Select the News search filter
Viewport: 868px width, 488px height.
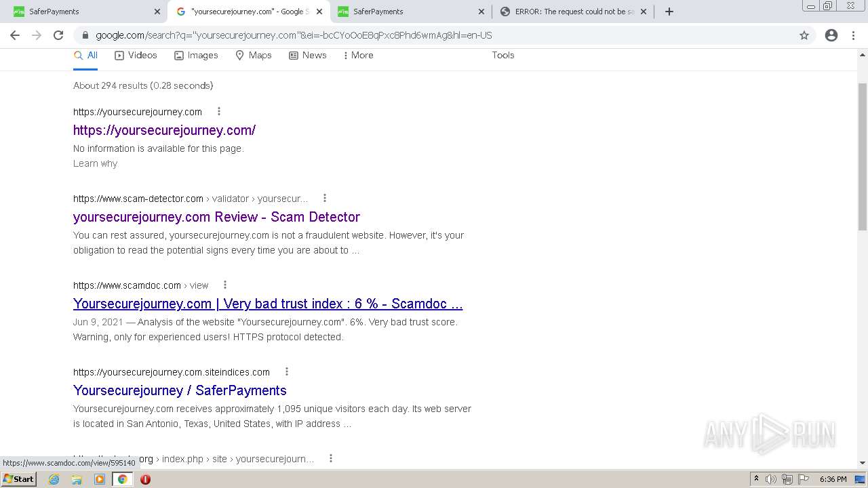pyautogui.click(x=308, y=56)
